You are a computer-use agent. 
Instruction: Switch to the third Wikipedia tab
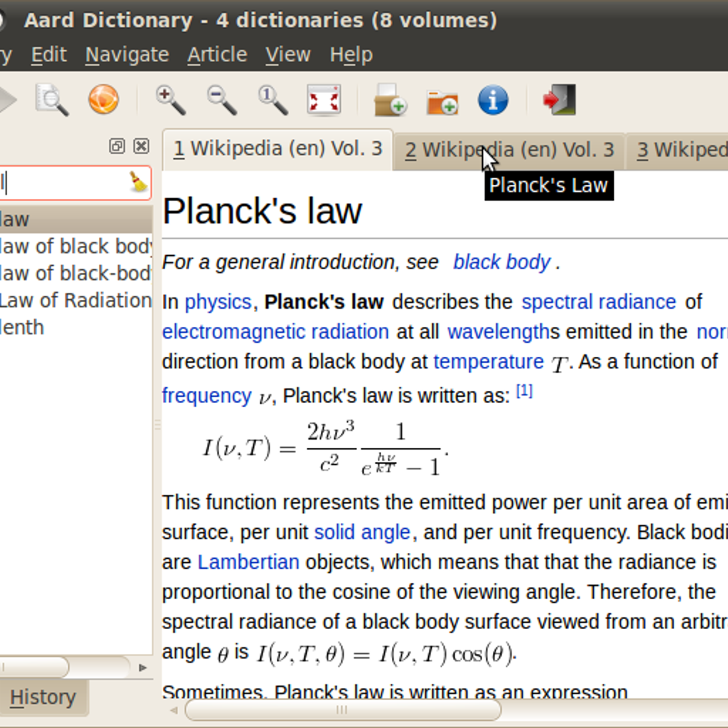point(677,151)
